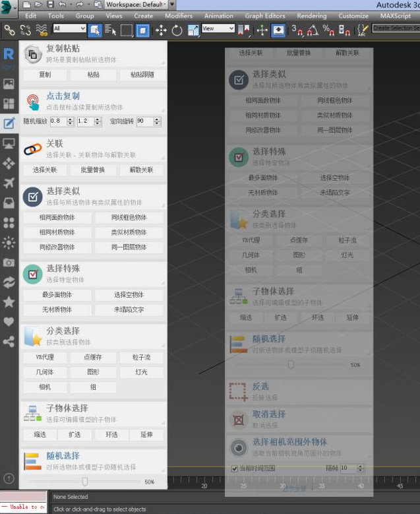420x514 pixels.
Task: Click the camera icon in left sidebar
Action: (9, 262)
